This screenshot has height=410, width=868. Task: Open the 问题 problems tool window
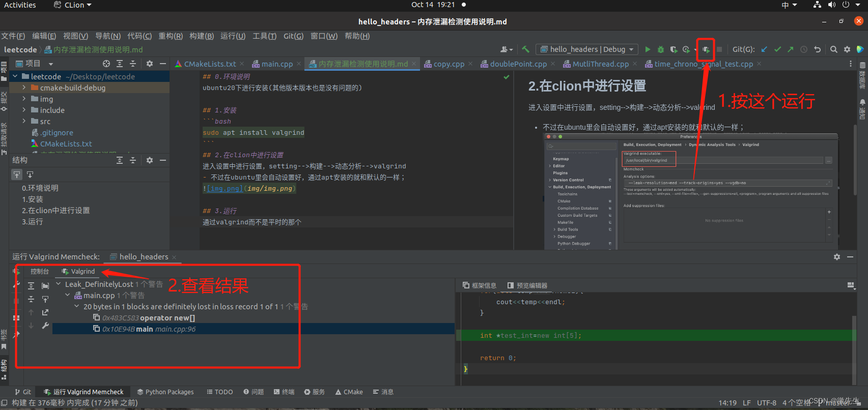tap(254, 392)
